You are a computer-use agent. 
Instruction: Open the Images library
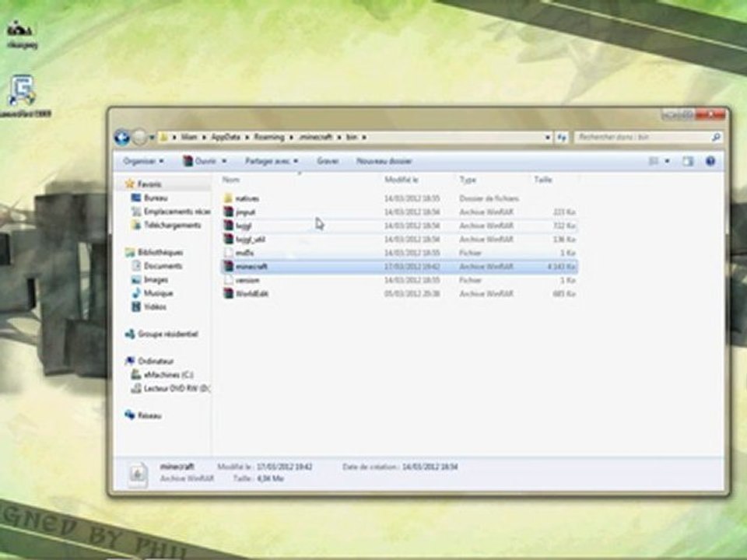pyautogui.click(x=156, y=279)
